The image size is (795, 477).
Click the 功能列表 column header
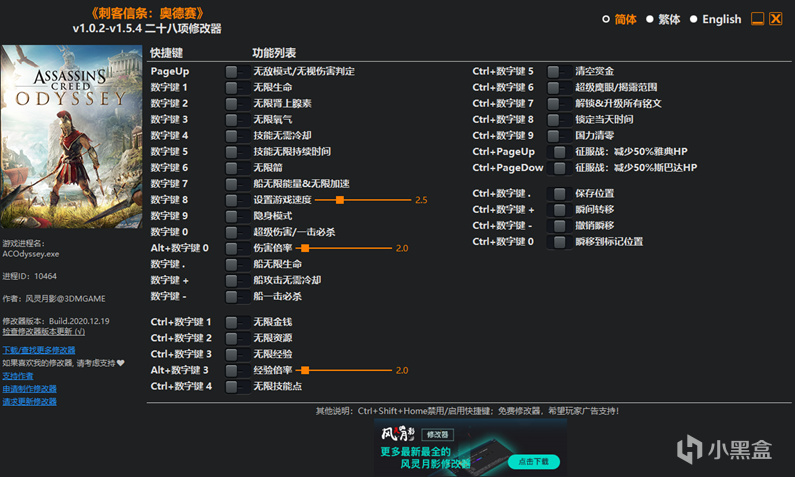(x=274, y=53)
